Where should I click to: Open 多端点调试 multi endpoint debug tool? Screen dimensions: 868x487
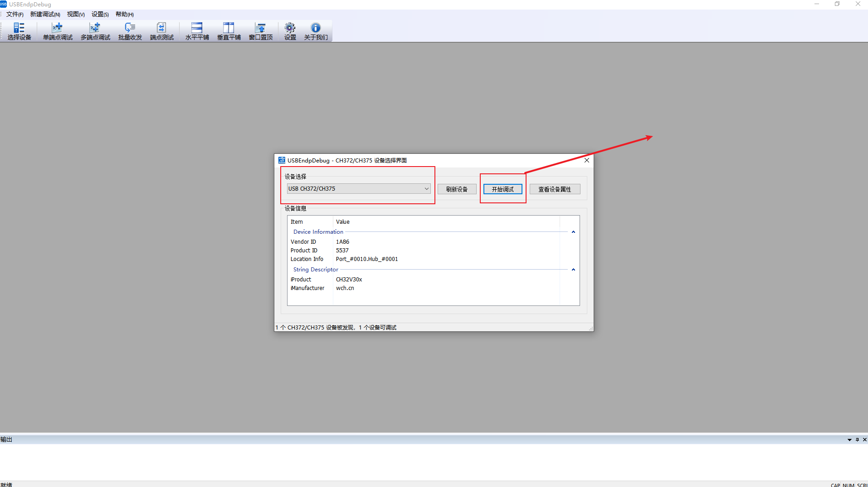coord(95,31)
